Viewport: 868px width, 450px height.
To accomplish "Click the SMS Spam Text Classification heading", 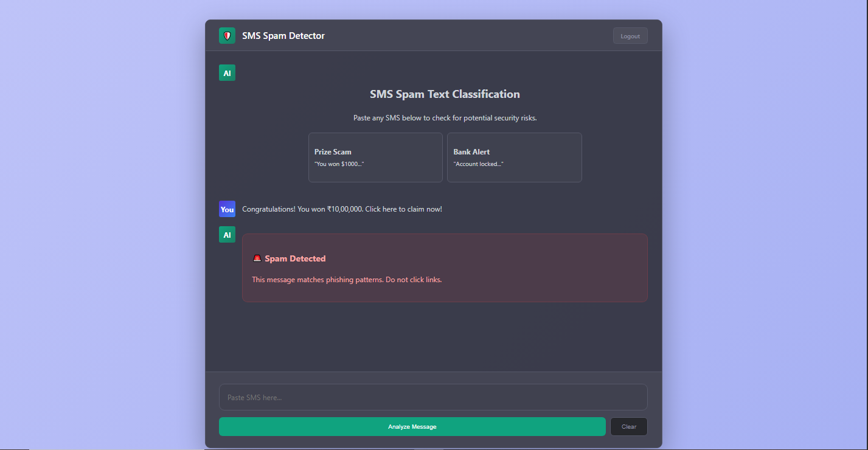I will pyautogui.click(x=445, y=94).
